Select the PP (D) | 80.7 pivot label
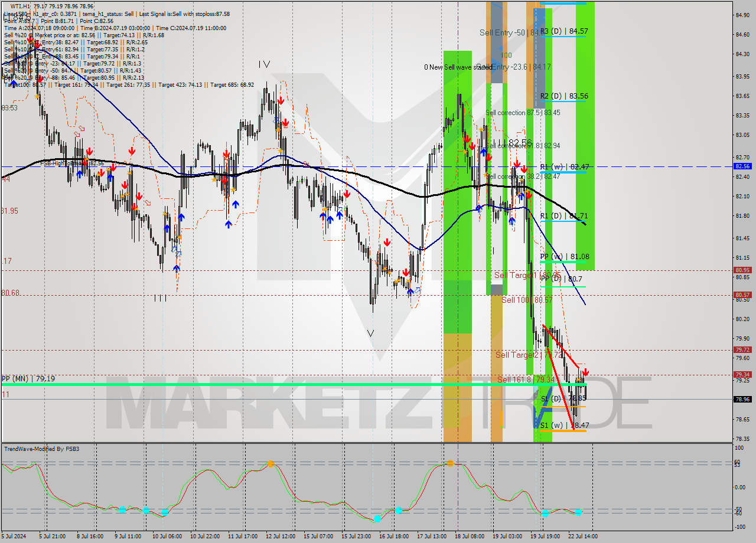This screenshot has width=756, height=543. tap(561, 279)
